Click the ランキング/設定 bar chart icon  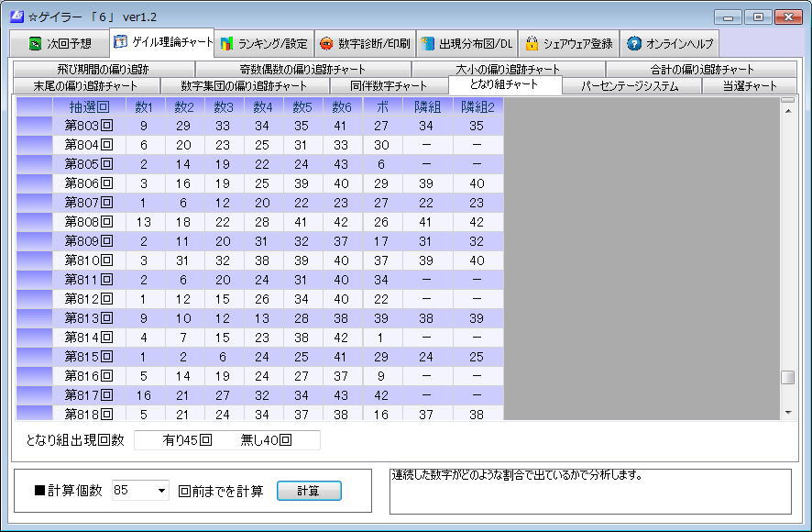(227, 44)
